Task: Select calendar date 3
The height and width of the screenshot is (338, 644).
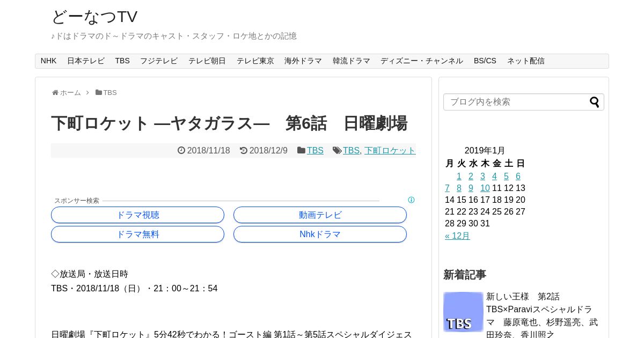Action: tap(482, 177)
